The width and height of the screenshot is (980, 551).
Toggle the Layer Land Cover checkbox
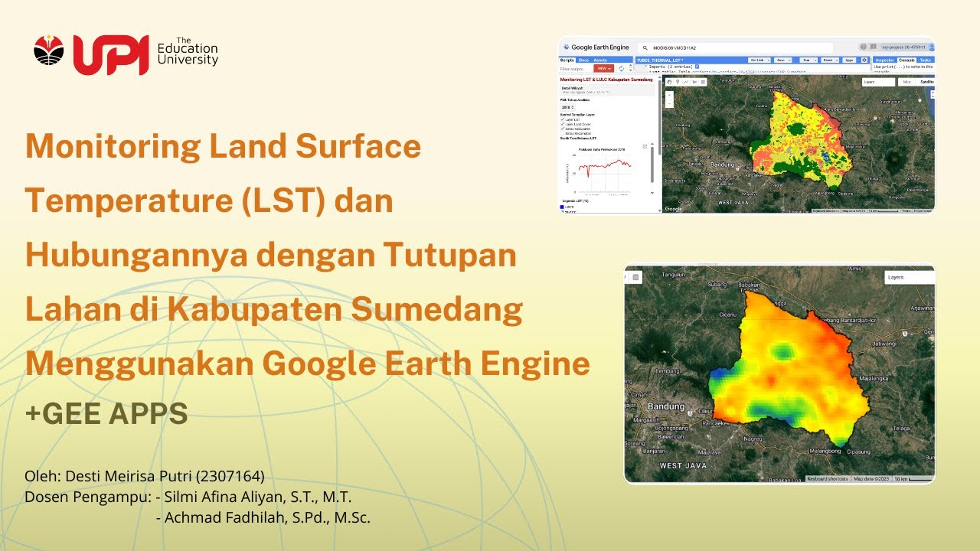[x=562, y=124]
